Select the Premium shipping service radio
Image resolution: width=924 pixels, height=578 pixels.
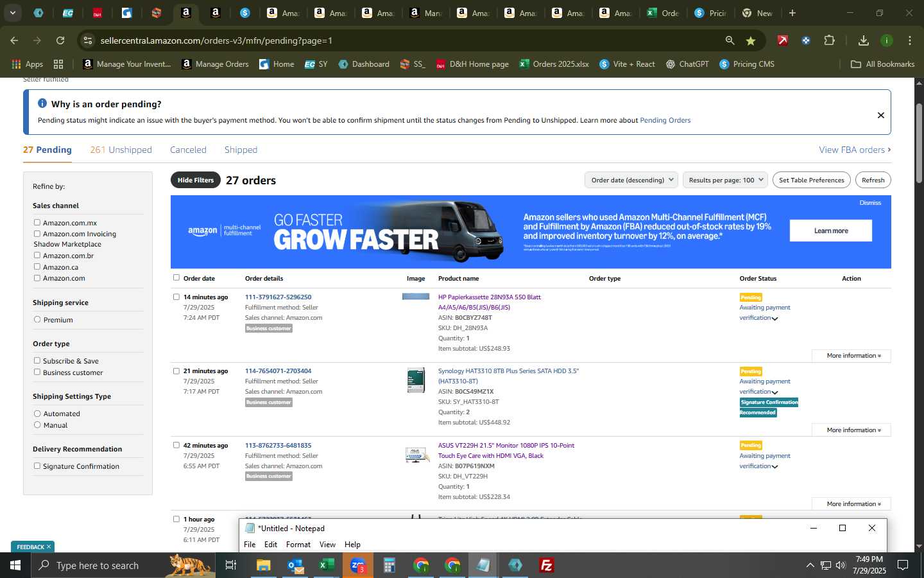click(x=37, y=319)
